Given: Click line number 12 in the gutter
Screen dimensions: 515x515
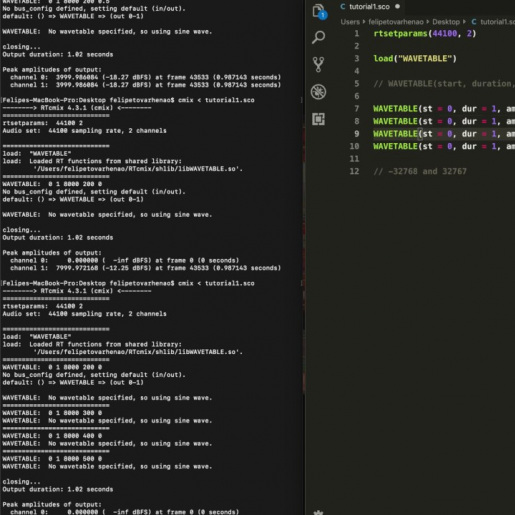Looking at the screenshot, I should (x=354, y=171).
